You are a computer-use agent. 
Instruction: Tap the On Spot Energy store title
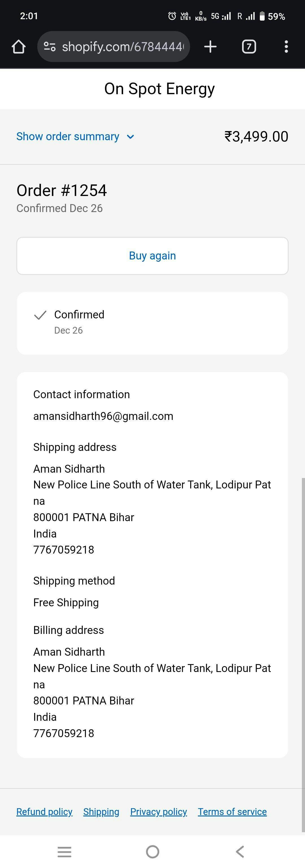coord(159,89)
